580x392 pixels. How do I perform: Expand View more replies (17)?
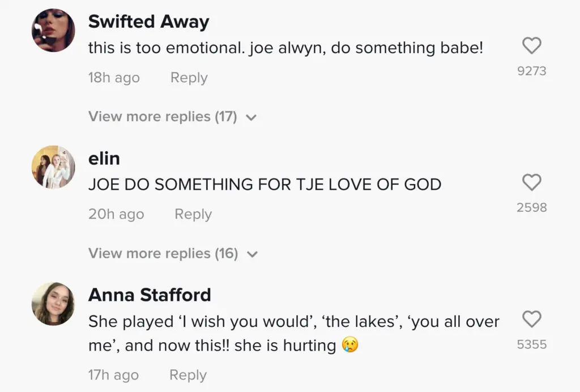tap(163, 117)
